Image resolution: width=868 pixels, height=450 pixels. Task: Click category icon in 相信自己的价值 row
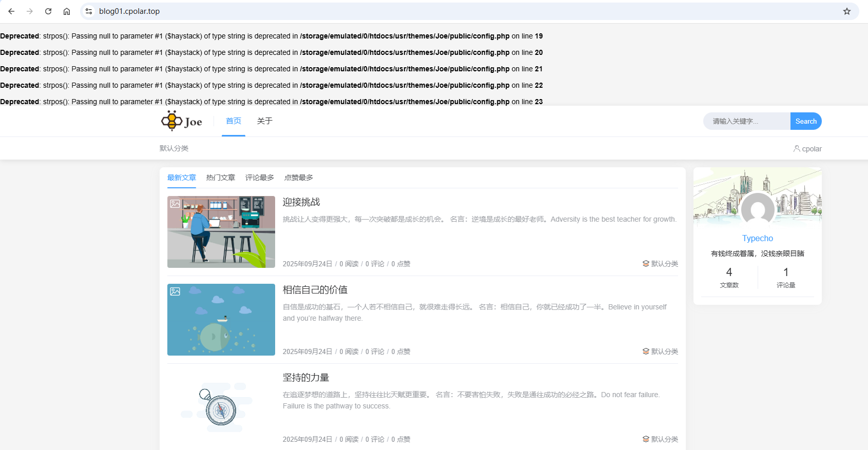click(x=646, y=351)
